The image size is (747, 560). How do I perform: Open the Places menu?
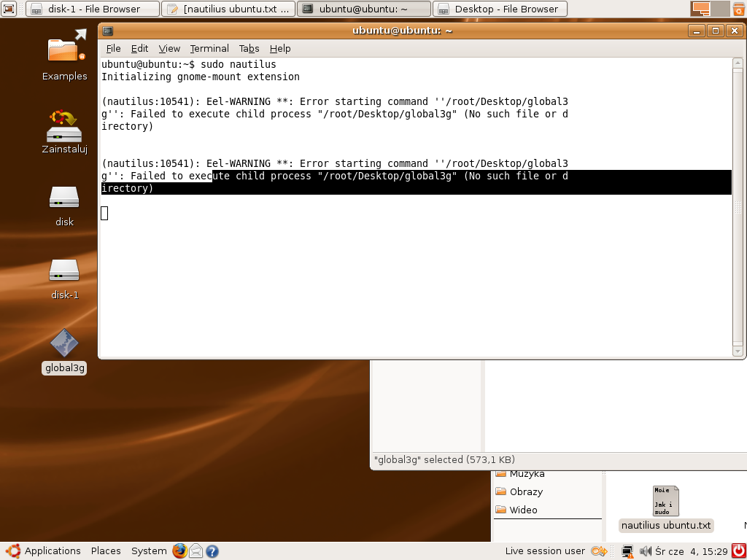[x=106, y=551]
